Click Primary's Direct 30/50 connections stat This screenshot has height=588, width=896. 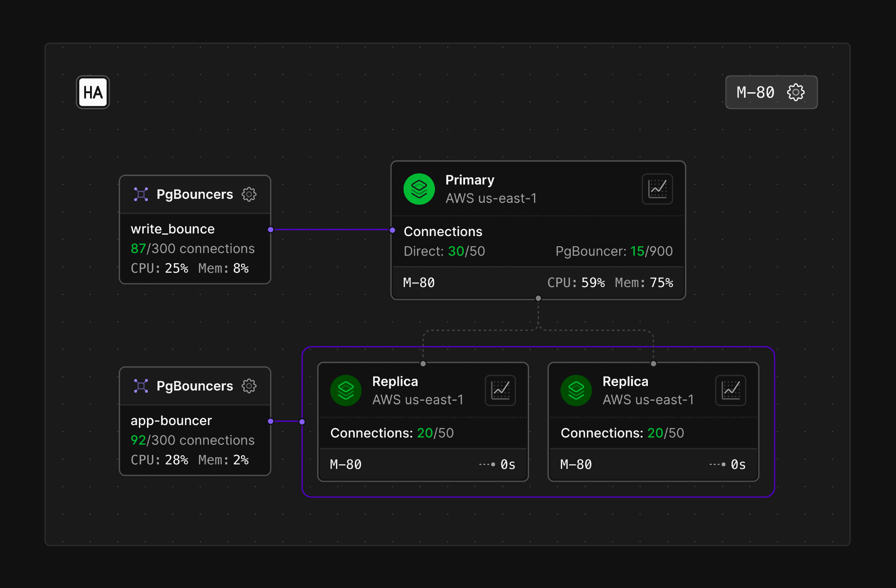pos(444,251)
